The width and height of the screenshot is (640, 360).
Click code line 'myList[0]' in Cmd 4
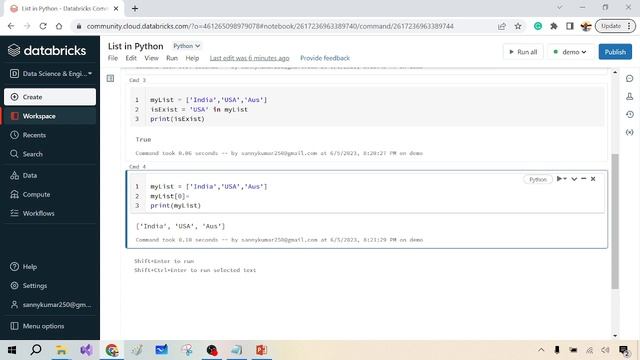tap(169, 196)
